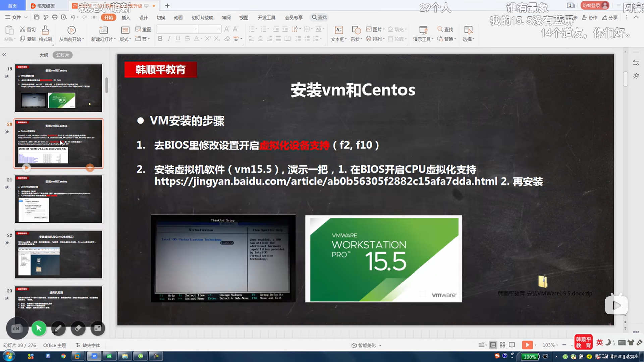Viewport: 644px width, 362px height.
Task: Clear formatting with eraser icon
Action: (227, 39)
